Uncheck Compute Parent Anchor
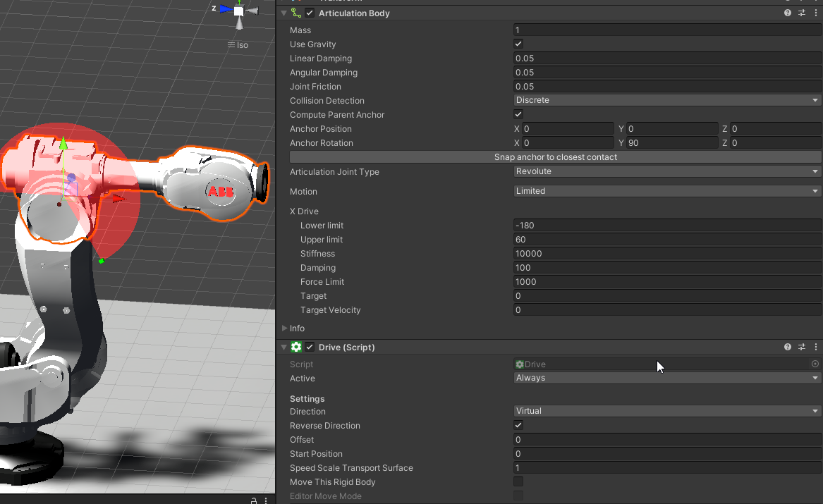 coord(518,115)
